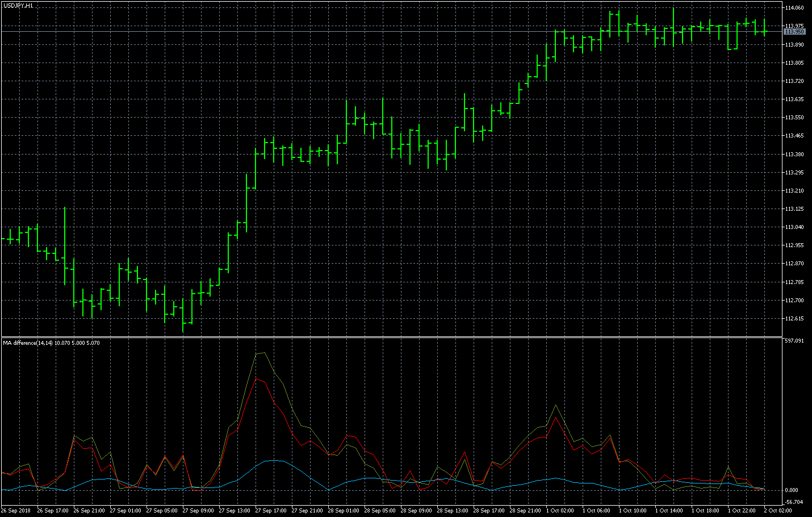This screenshot has height=517, width=812.
Task: Select the 26 Sep 2018 date label
Action: (16, 511)
